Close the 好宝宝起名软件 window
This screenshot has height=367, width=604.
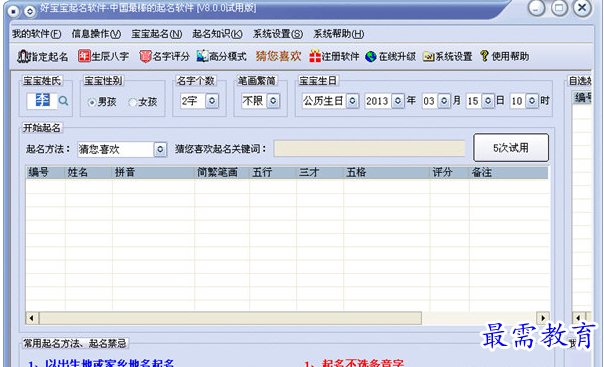pos(582,8)
